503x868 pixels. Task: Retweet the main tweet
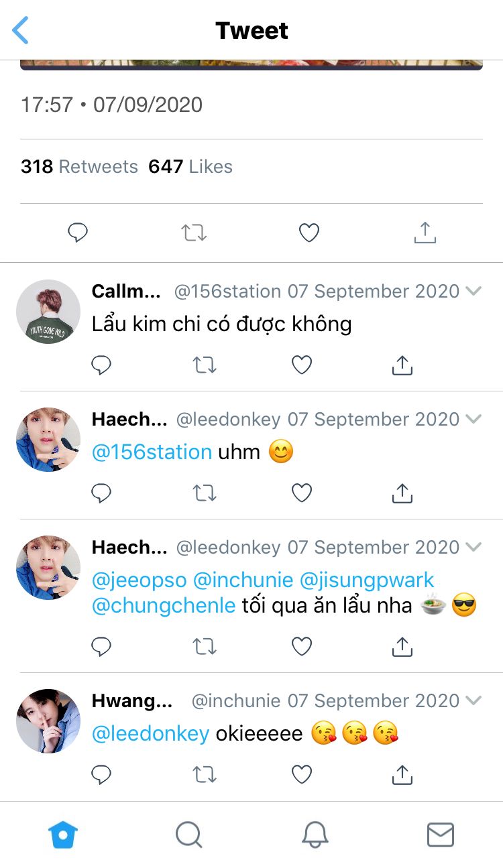tap(194, 233)
